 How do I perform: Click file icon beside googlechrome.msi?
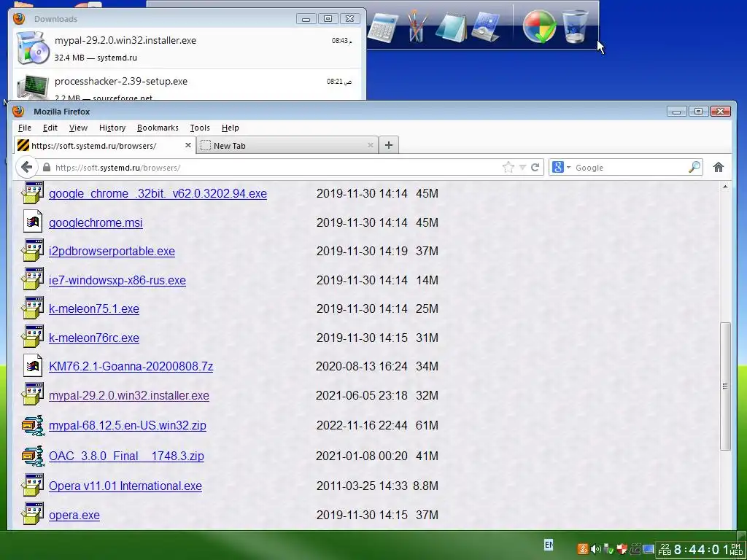(x=33, y=222)
